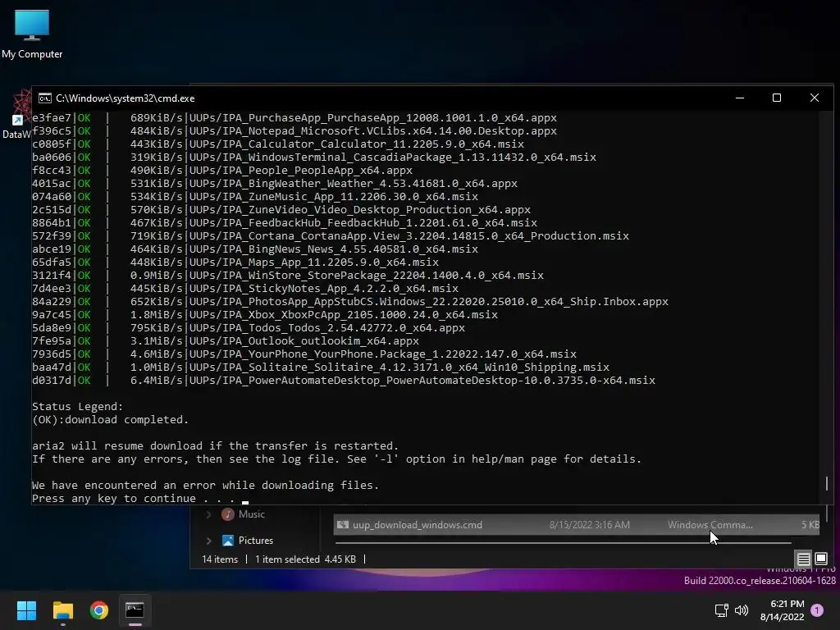Click the IPA_Solitaire download line

(x=321, y=367)
